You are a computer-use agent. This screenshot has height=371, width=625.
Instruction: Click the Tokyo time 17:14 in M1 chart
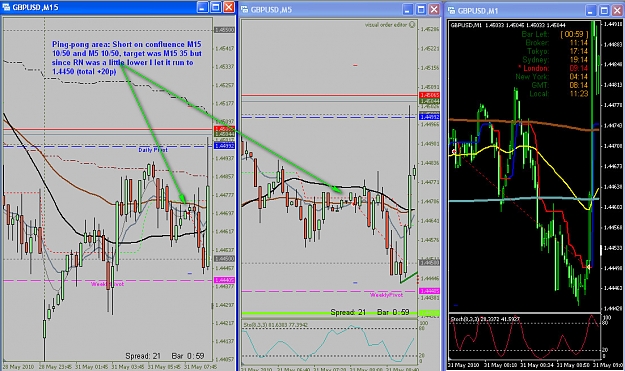coord(579,51)
